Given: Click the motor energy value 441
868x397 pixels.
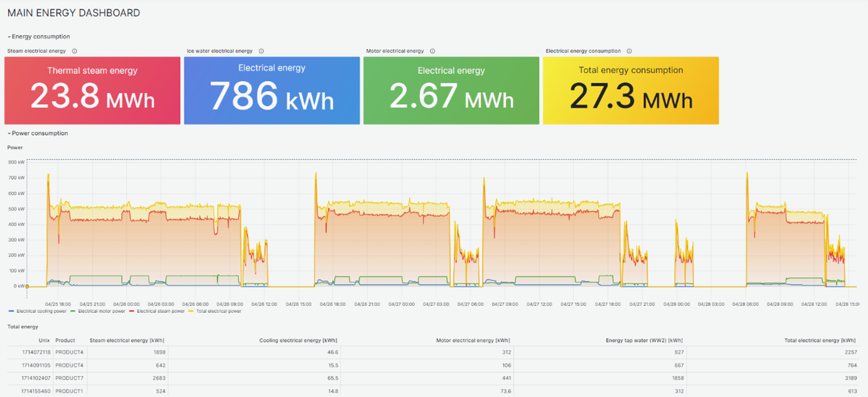Looking at the screenshot, I should [506, 378].
